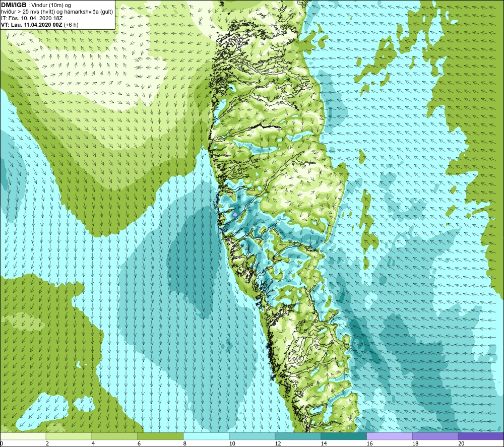Click the 'Vindur (10m) og' label
Screen dimensions: 504x447
pyautogui.click(x=51, y=5)
